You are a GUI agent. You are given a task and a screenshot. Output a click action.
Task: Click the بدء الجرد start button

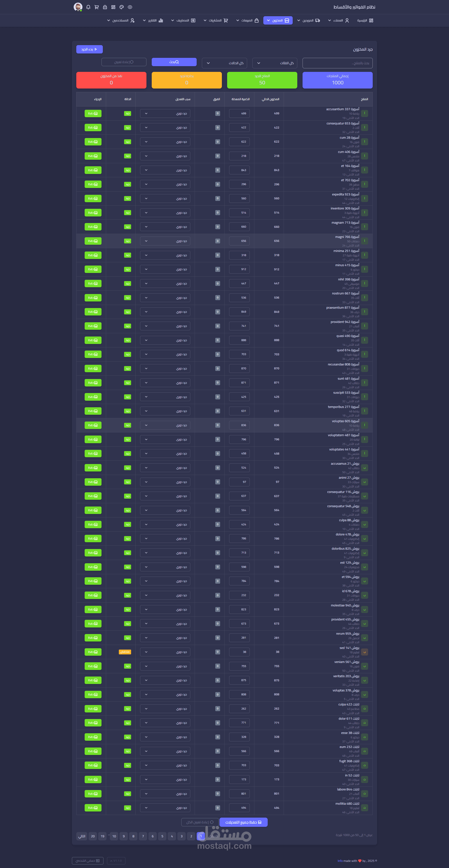click(x=89, y=49)
